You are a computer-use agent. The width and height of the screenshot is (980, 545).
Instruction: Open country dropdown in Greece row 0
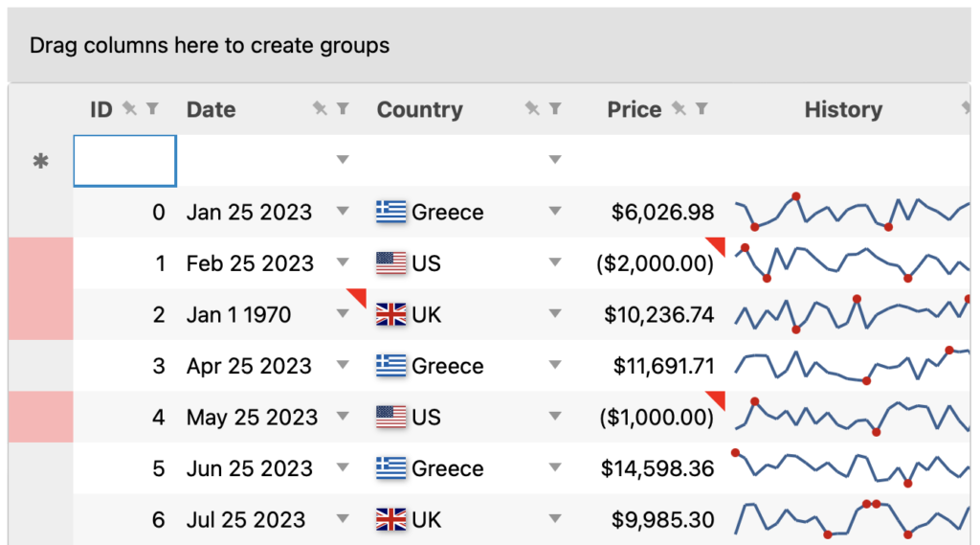point(555,212)
